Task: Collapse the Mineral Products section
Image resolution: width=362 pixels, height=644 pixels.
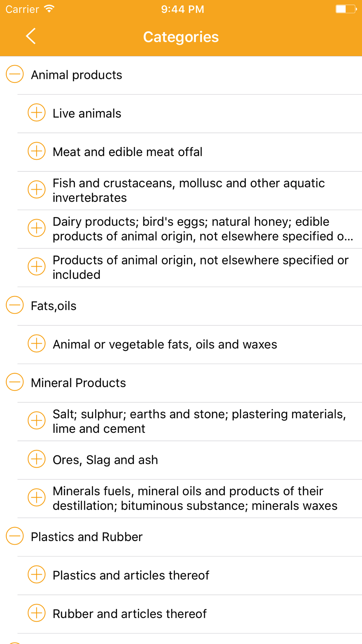Action: point(15,382)
